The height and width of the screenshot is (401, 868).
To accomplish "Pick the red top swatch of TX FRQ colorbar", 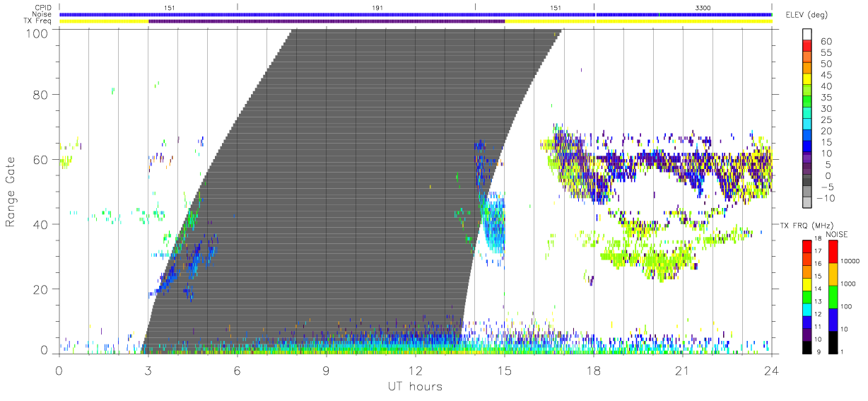I will [807, 246].
